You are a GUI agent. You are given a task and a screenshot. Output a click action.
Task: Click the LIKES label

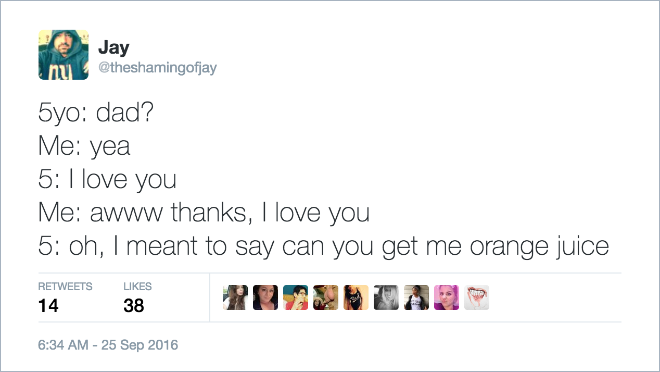click(x=137, y=286)
